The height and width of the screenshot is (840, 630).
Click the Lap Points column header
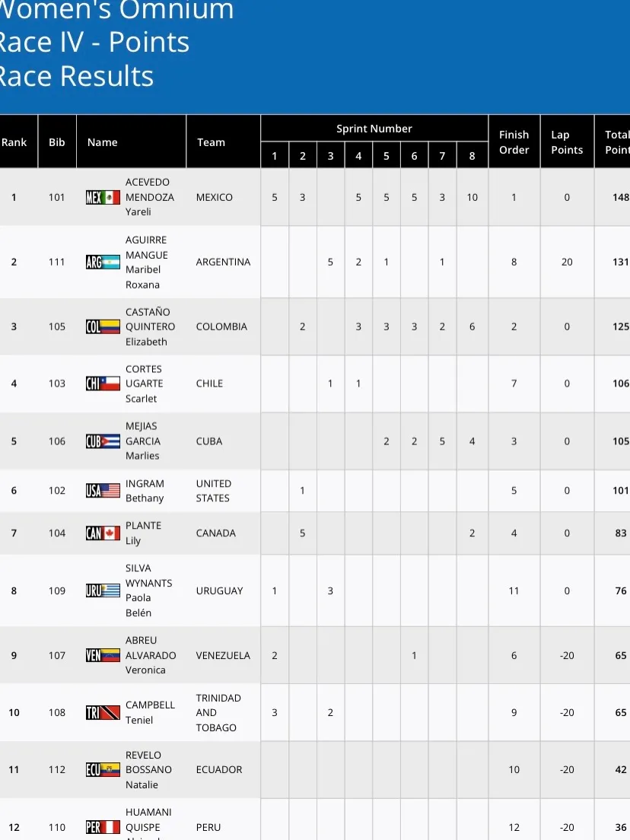pyautogui.click(x=567, y=142)
